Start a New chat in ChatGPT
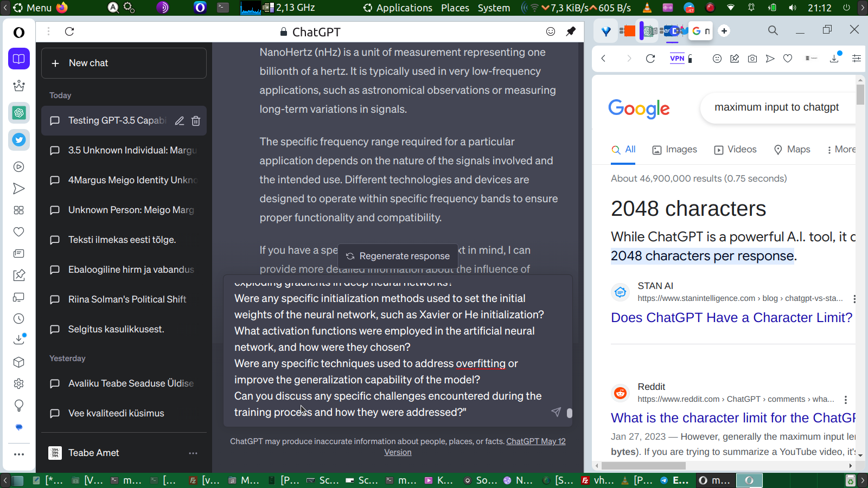 [124, 63]
